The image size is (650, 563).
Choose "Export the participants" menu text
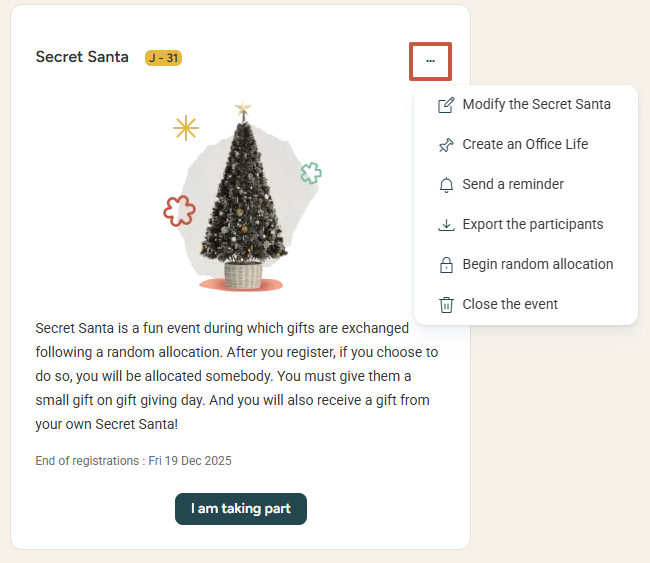point(533,224)
